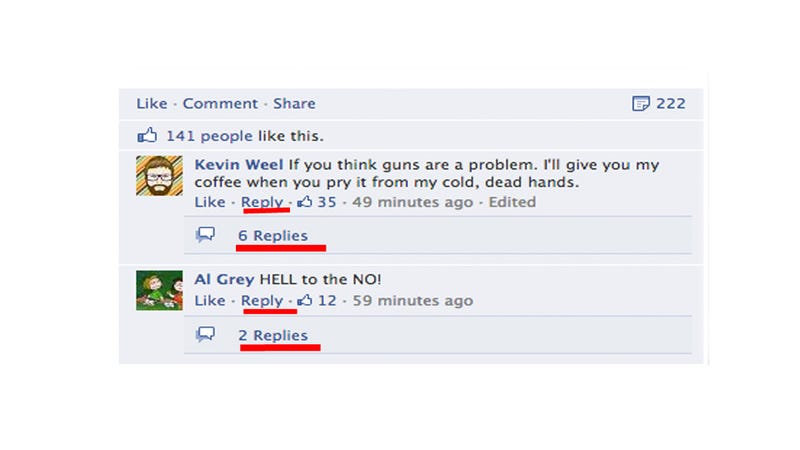Expand the 6 Replies thread
Screen dimensions: 800x450
pos(273,236)
